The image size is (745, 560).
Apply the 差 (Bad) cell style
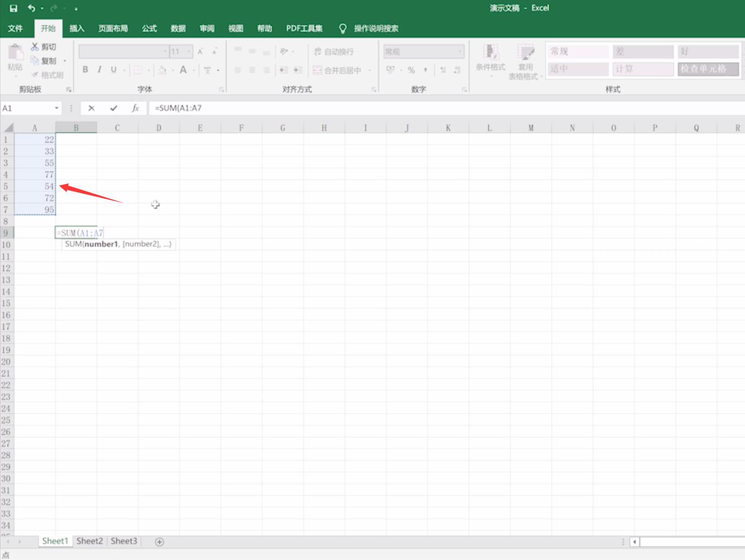click(643, 51)
